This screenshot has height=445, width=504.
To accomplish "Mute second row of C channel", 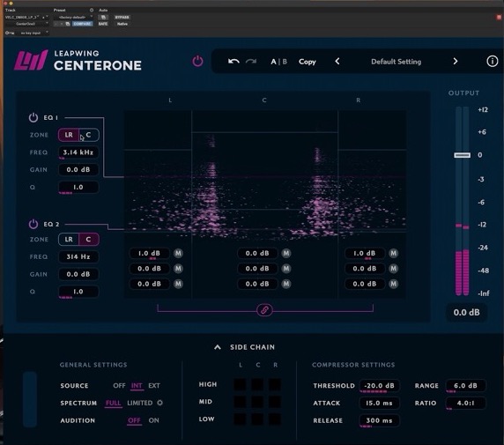I will click(286, 269).
